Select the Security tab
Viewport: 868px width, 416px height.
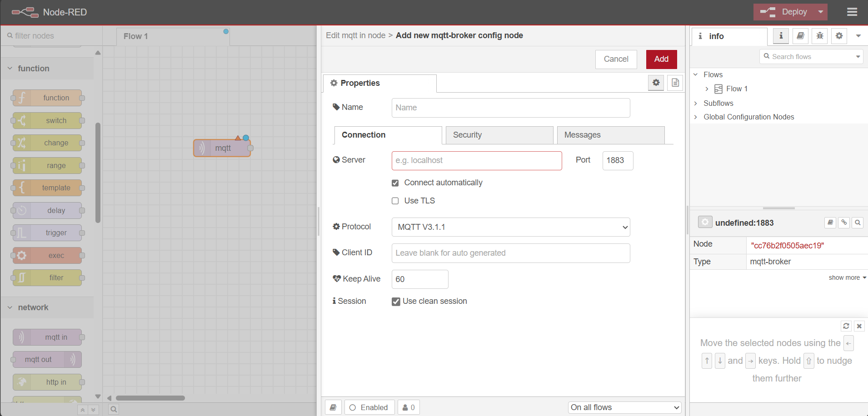(x=499, y=135)
